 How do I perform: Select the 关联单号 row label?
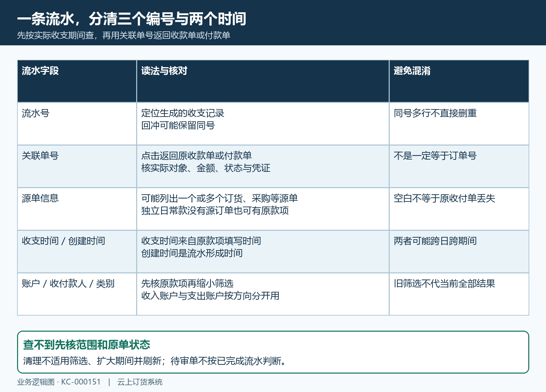(x=40, y=156)
